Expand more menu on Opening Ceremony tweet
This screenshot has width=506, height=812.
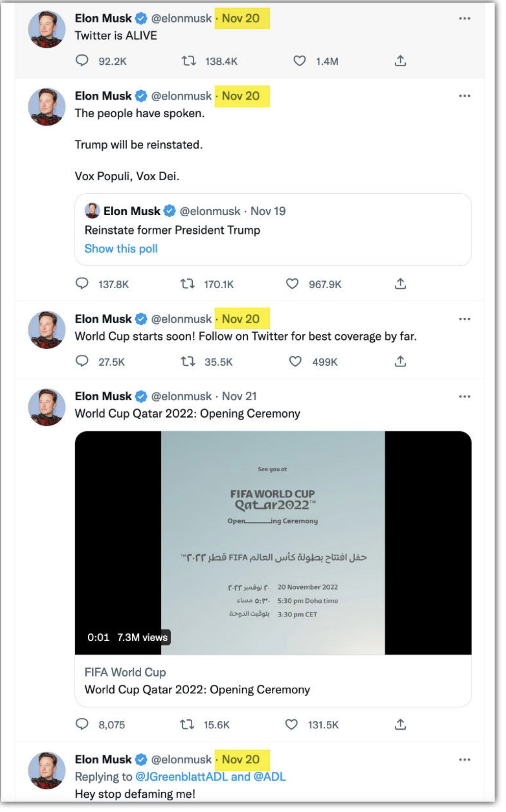click(464, 396)
